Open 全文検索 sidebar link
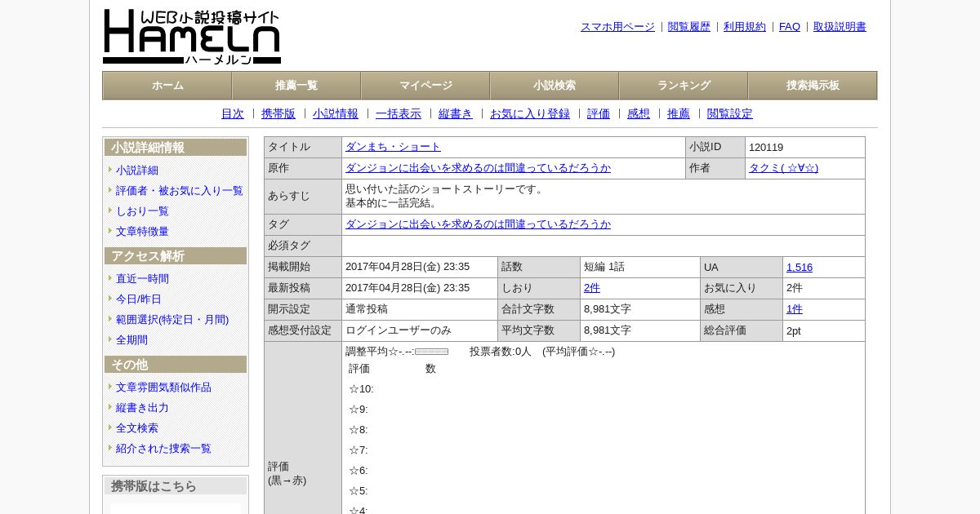The height and width of the screenshot is (514, 980). pyautogui.click(x=137, y=428)
